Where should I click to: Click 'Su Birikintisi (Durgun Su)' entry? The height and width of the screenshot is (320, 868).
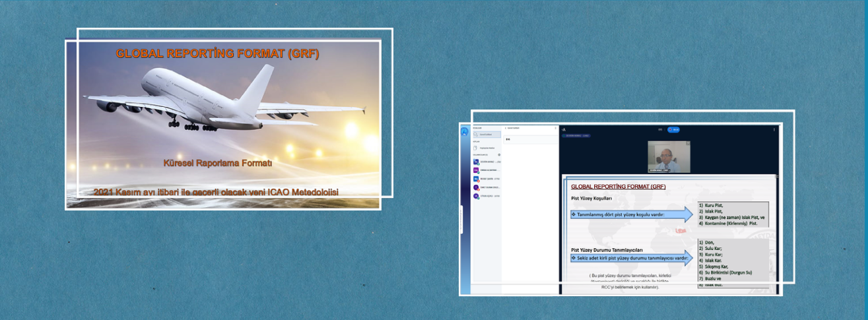[725, 272]
